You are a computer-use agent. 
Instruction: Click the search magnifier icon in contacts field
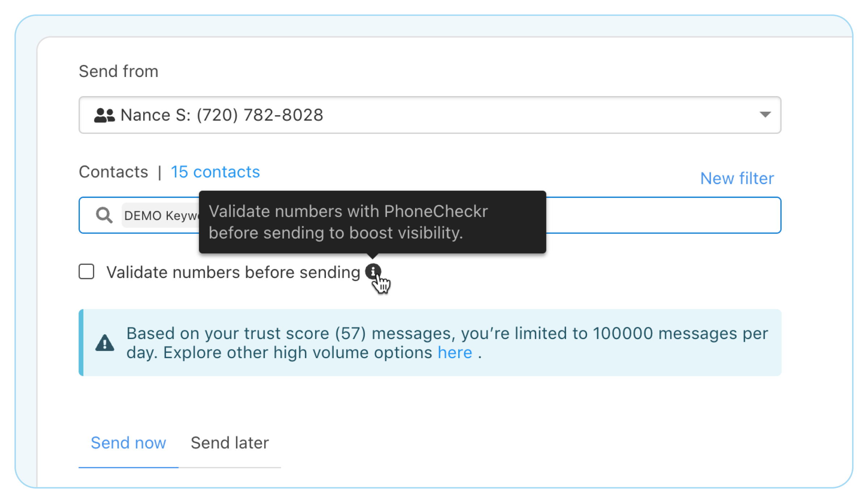point(103,215)
